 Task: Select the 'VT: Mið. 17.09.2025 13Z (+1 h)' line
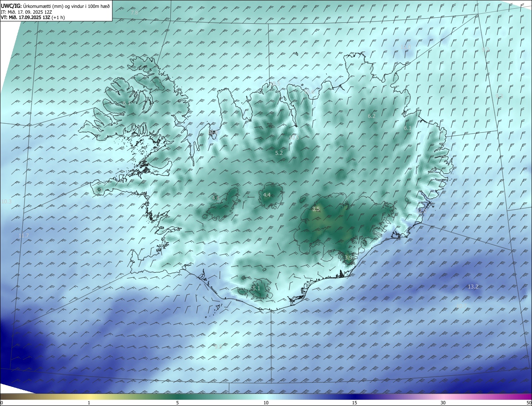click(32, 17)
